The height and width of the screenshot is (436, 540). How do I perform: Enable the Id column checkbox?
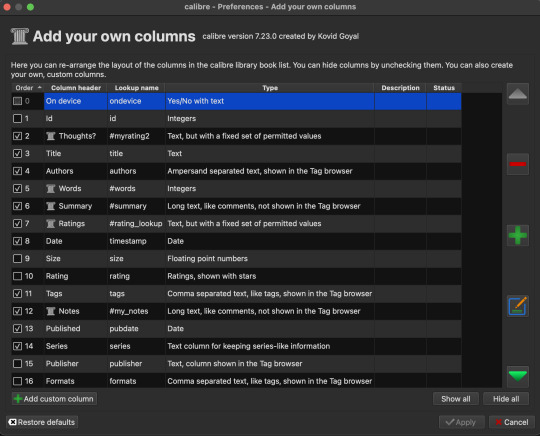click(x=17, y=119)
